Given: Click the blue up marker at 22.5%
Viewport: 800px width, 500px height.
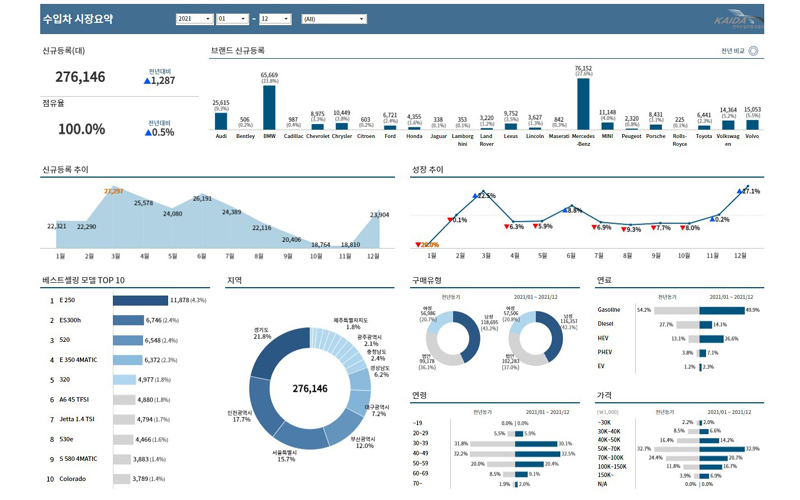Looking at the screenshot, I should click(x=475, y=196).
